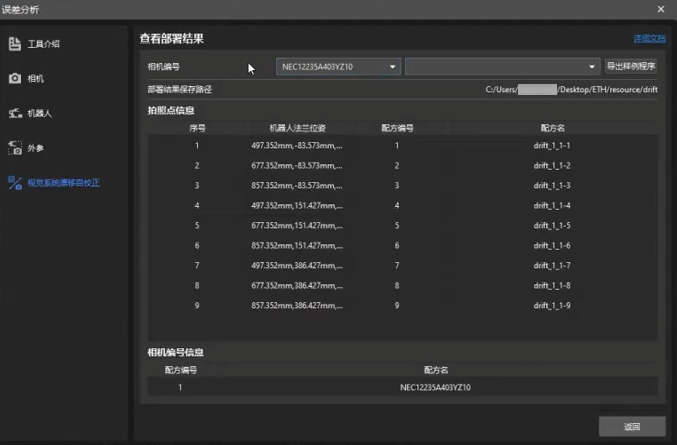Click the 导出样例程序 button

point(631,66)
